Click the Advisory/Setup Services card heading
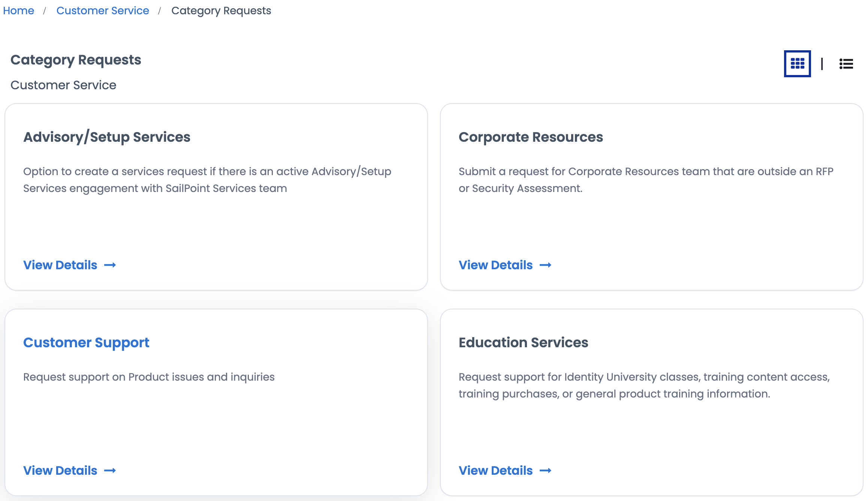 107,137
